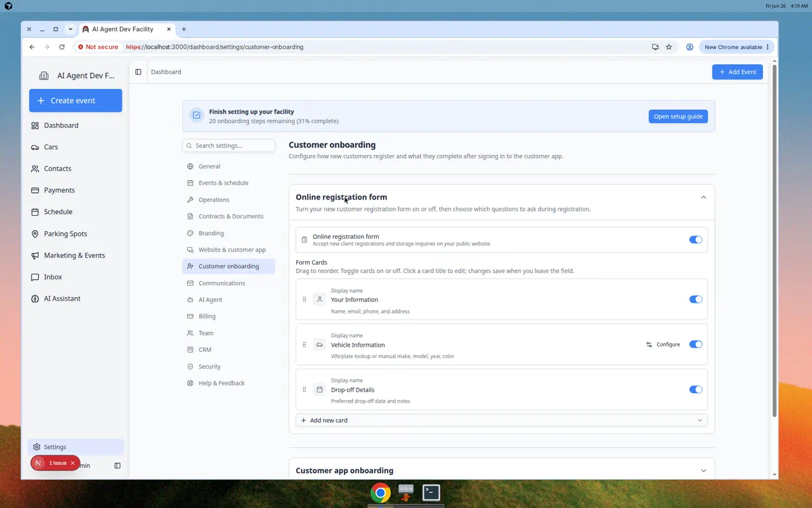This screenshot has width=812, height=508.
Task: Open the Terminal from the taskbar
Action: pyautogui.click(x=431, y=492)
